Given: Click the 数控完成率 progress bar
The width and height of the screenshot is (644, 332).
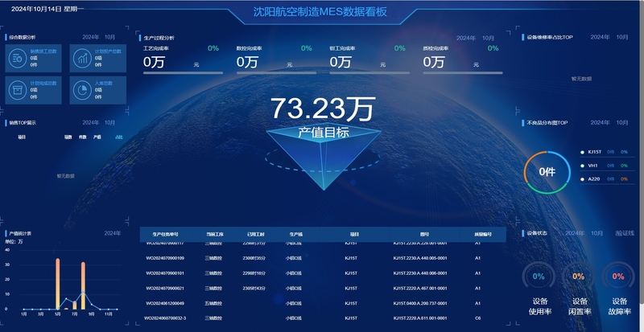Looking at the screenshot, I should pyautogui.click(x=276, y=73).
